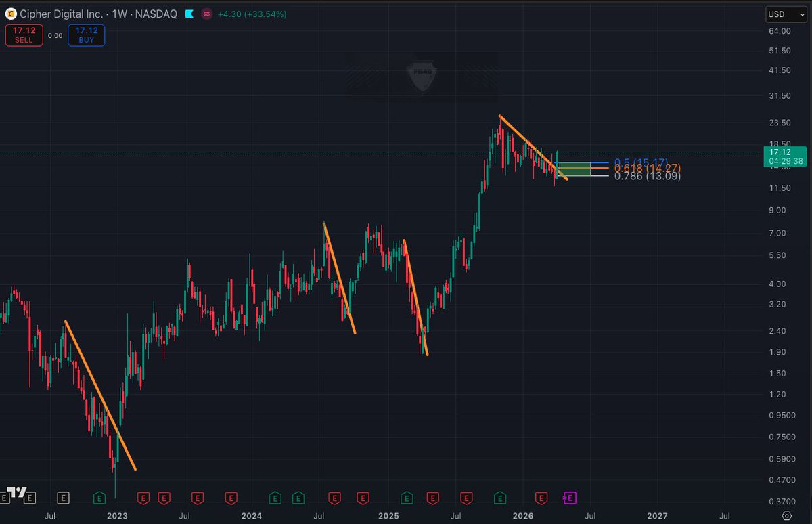Viewport: 812px width, 524px height.
Task: Open the green earnings marker right after 2025
Action: point(407,498)
